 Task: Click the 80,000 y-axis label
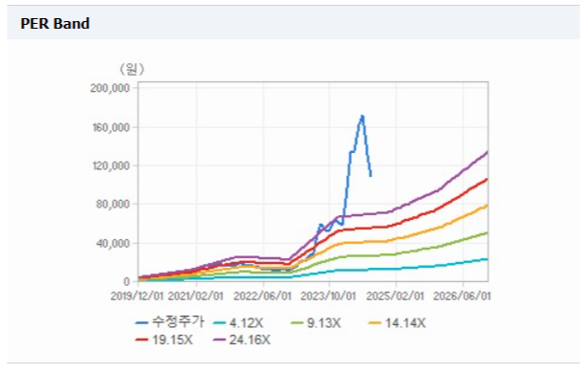pyautogui.click(x=113, y=205)
